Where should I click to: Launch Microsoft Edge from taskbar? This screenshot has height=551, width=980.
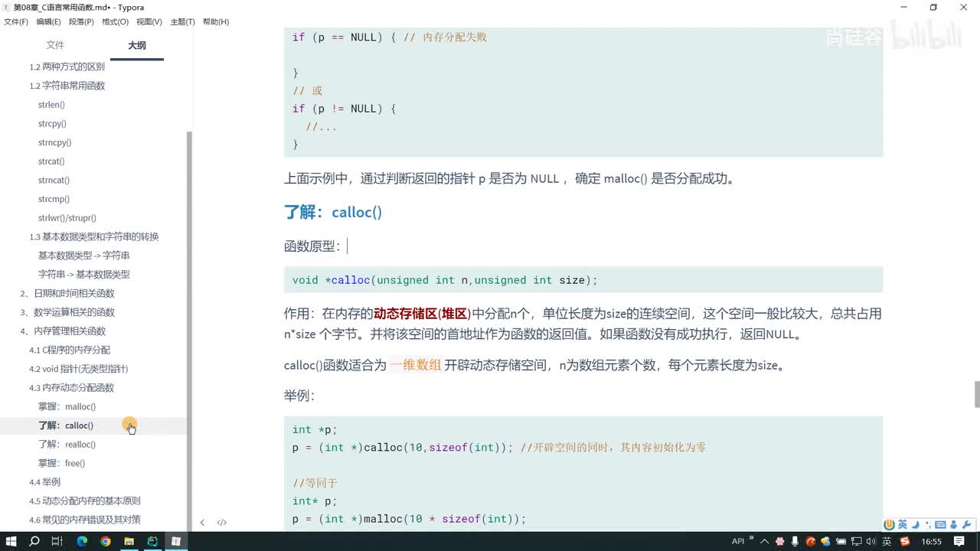point(82,541)
